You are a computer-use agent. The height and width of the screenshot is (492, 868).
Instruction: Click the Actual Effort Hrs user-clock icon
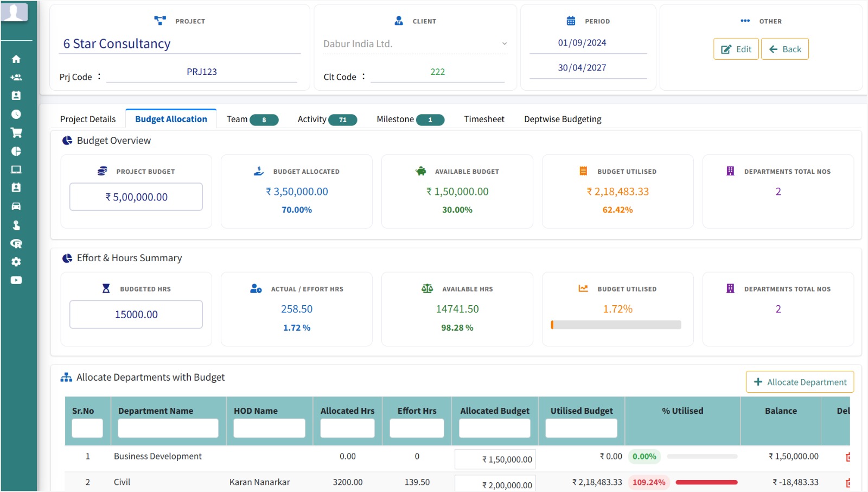(256, 288)
